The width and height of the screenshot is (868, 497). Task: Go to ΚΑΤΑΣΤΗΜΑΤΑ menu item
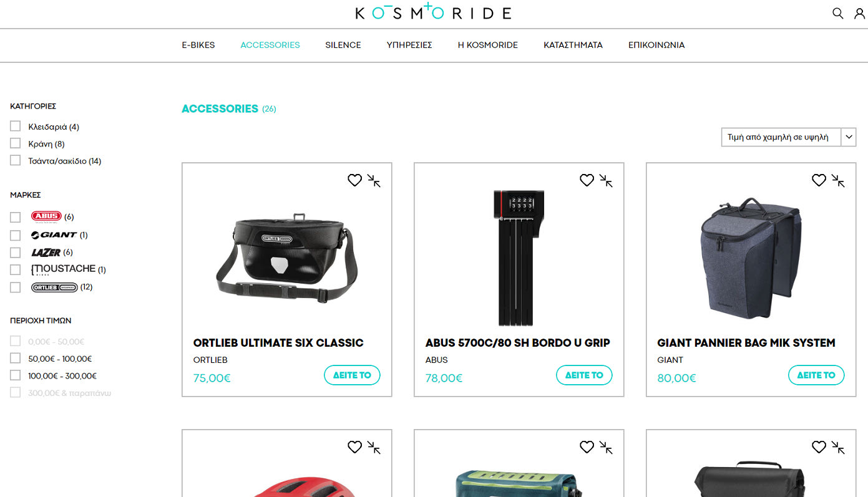click(573, 45)
